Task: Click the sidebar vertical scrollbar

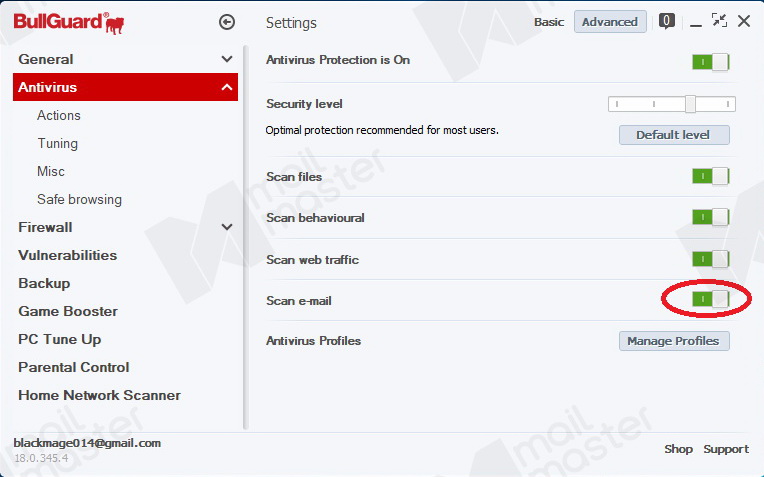Action: pos(246,237)
